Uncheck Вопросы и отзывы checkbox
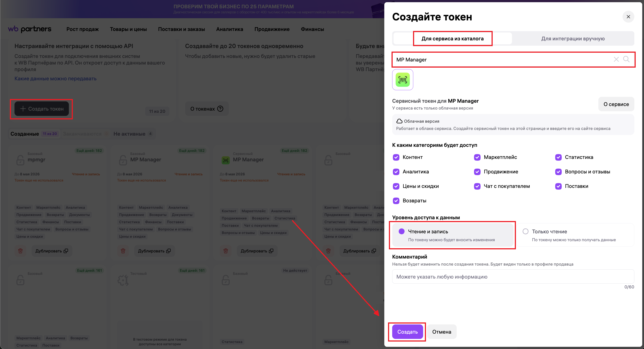The image size is (644, 349). [558, 172]
